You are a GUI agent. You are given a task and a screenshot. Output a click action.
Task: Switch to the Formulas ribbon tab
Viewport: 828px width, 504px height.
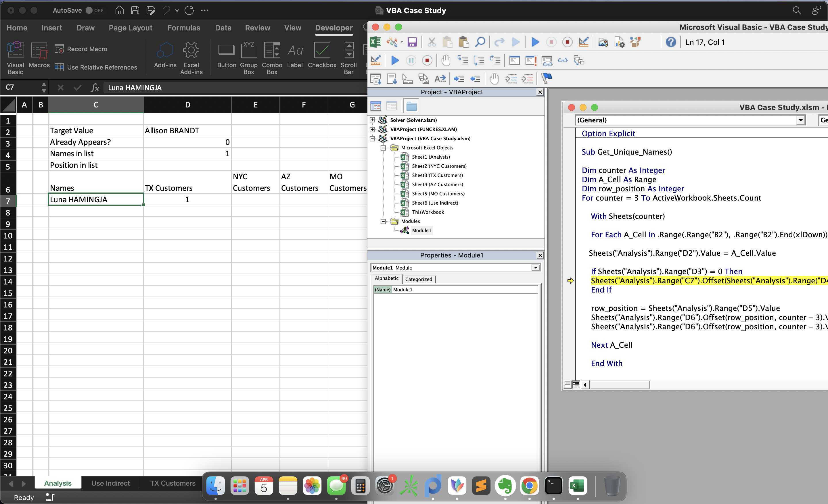tap(183, 28)
